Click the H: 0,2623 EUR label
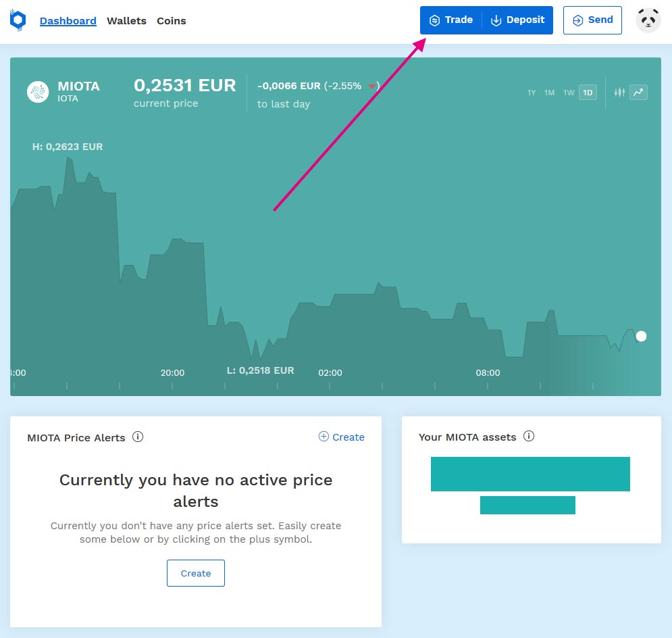This screenshot has height=638, width=672. point(68,147)
